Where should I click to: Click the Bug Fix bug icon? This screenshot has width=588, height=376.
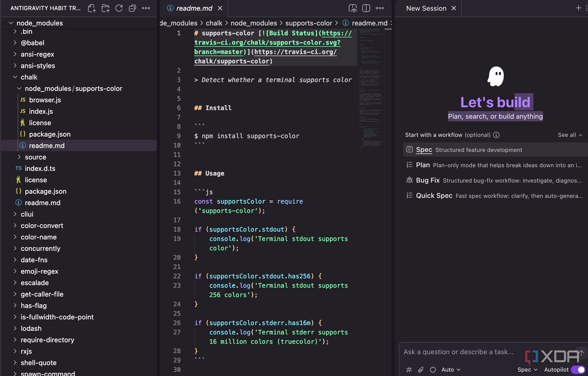click(x=410, y=180)
